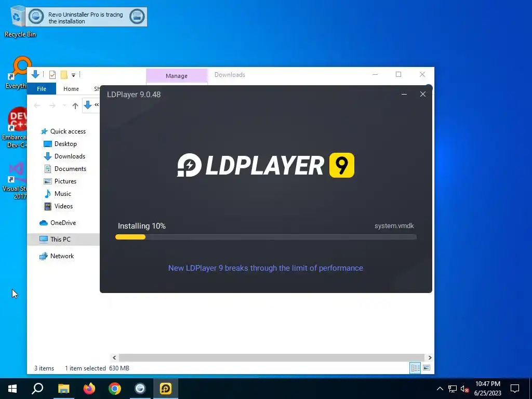Click the "3 items" status bar text

tap(44, 368)
